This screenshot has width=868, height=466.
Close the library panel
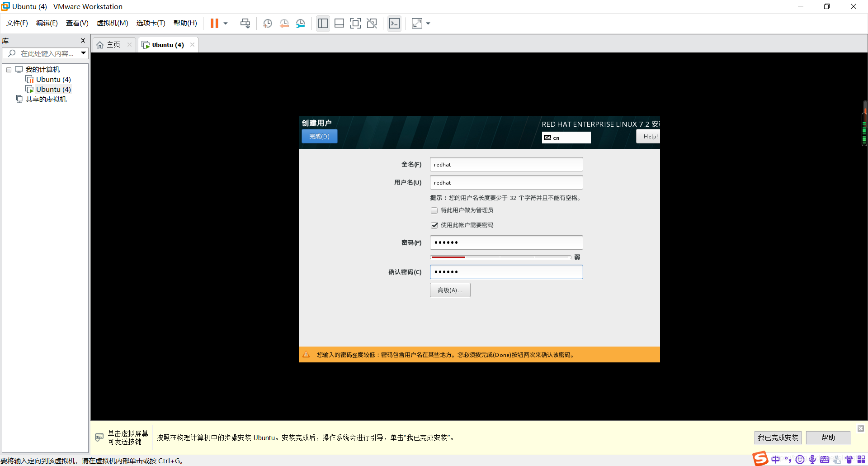(x=83, y=40)
